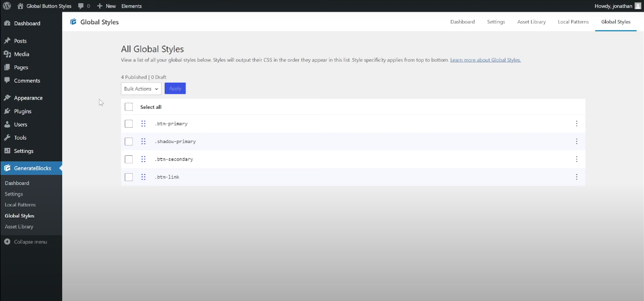
Task: Follow Learn more about Global Styles link
Action: pos(485,60)
